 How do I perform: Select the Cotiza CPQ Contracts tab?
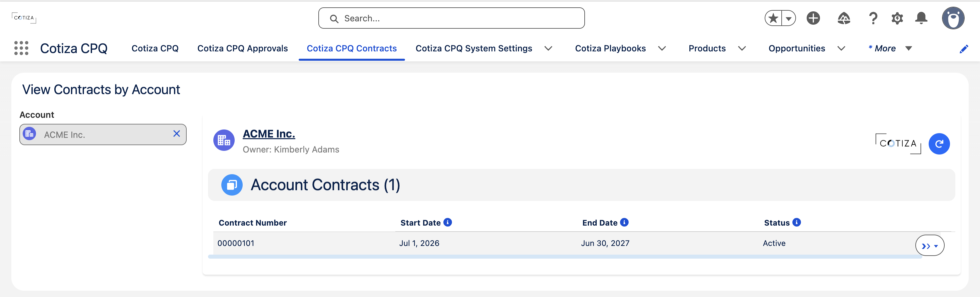[x=352, y=48]
